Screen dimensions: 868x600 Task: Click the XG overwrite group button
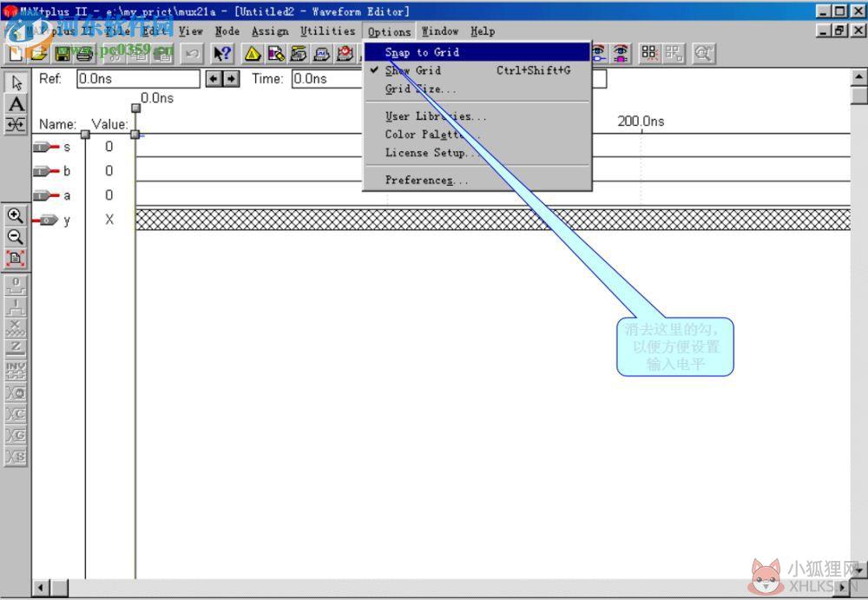coord(16,436)
